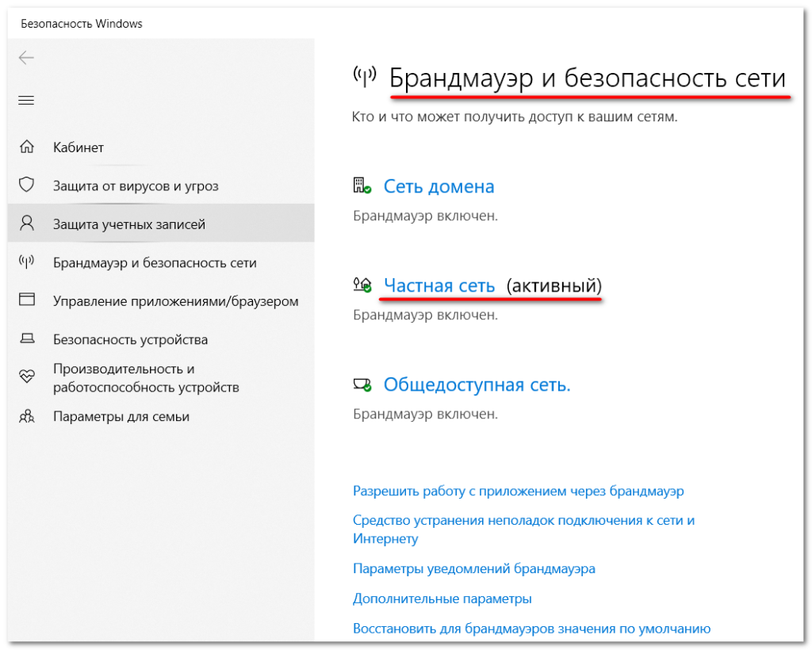Click Разрешить работу с приложением через брандмауэр

pyautogui.click(x=518, y=491)
